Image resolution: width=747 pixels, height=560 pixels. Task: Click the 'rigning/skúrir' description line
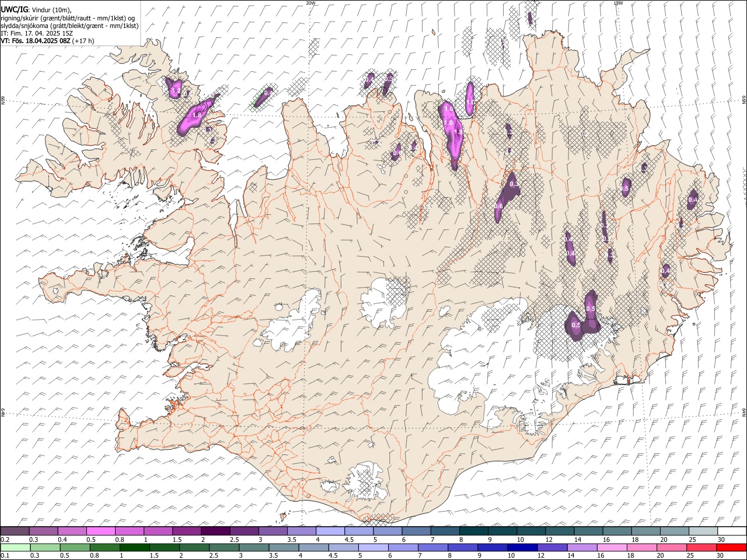pos(68,18)
